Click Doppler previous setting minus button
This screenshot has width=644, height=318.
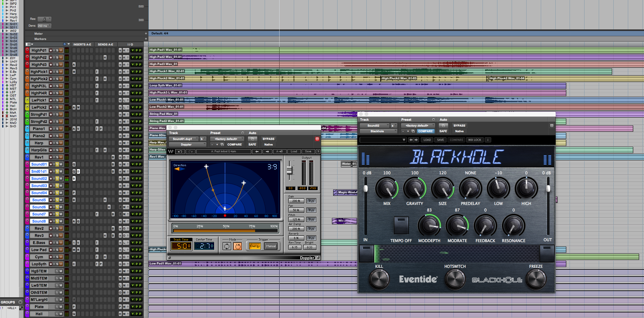tap(212, 145)
